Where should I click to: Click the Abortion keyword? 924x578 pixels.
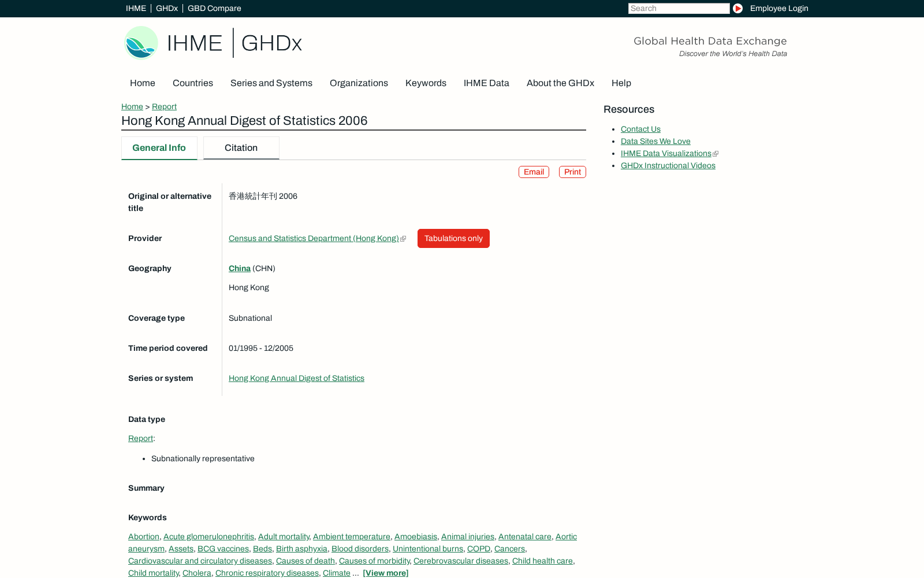coord(144,536)
